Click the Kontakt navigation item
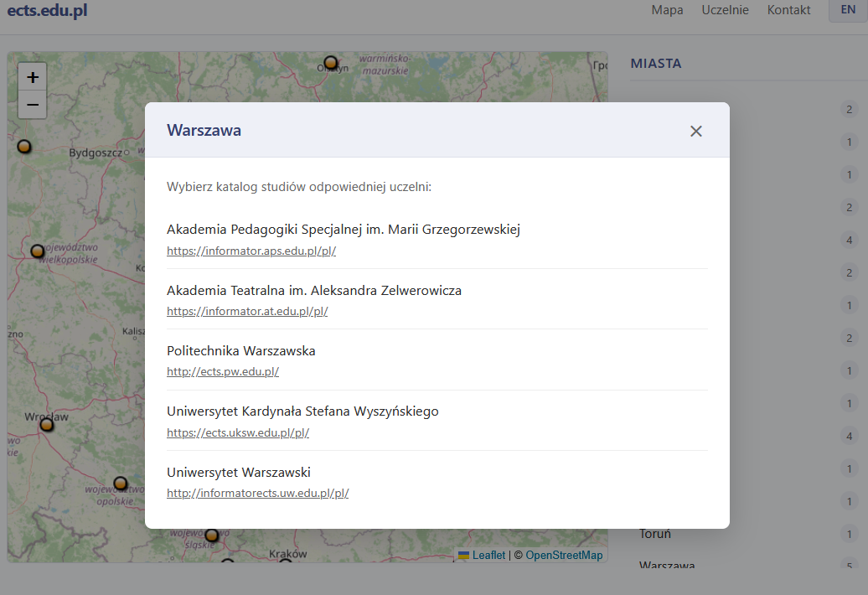This screenshot has height=595, width=868. pyautogui.click(x=788, y=10)
